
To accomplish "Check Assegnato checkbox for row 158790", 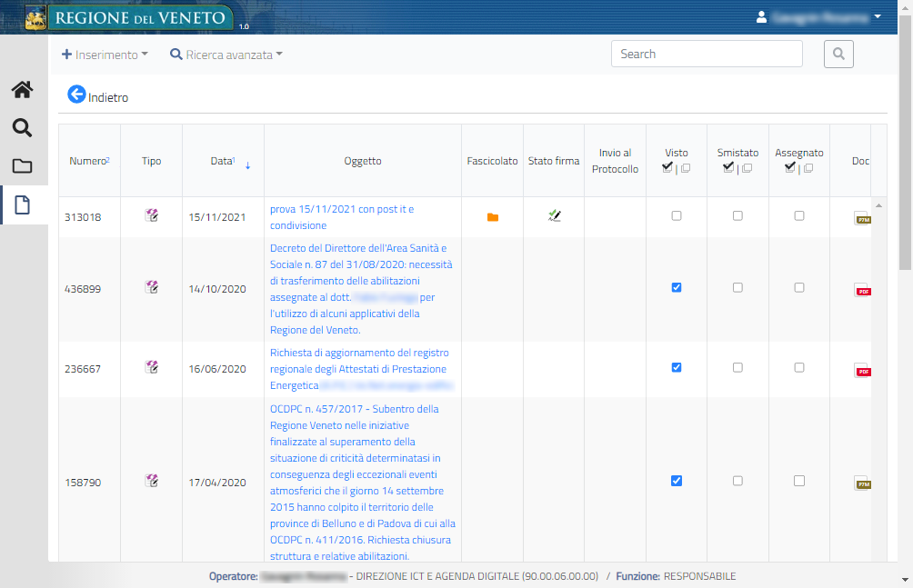I will pyautogui.click(x=799, y=480).
